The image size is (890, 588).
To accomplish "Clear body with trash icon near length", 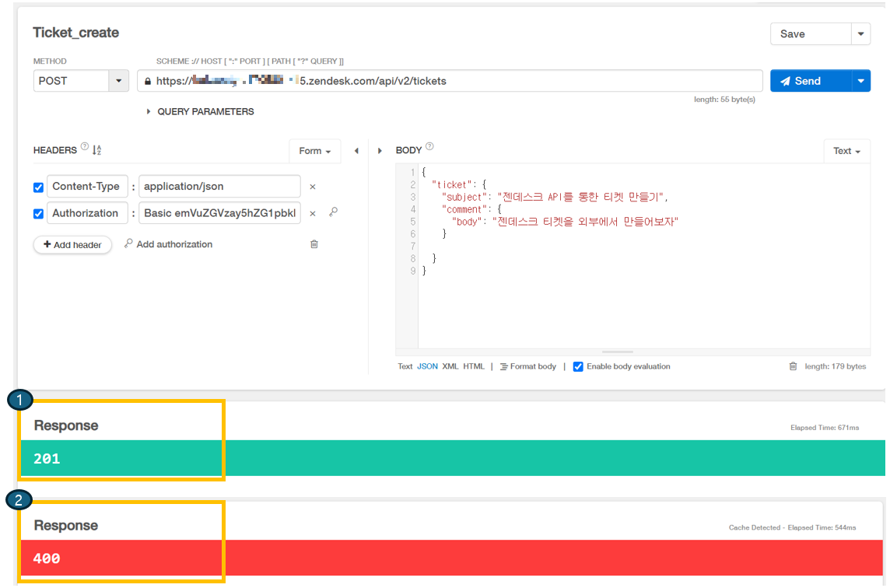I will (793, 366).
